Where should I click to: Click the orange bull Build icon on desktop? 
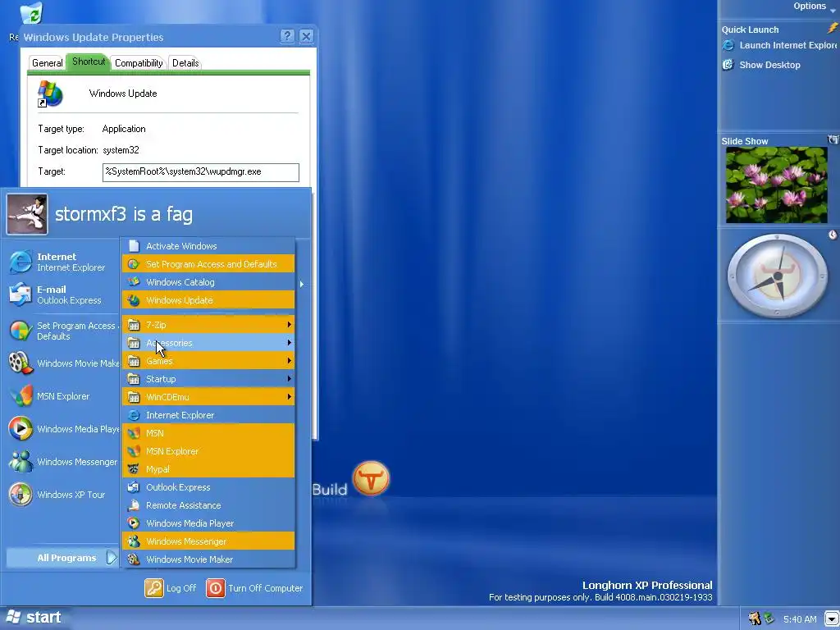point(371,477)
